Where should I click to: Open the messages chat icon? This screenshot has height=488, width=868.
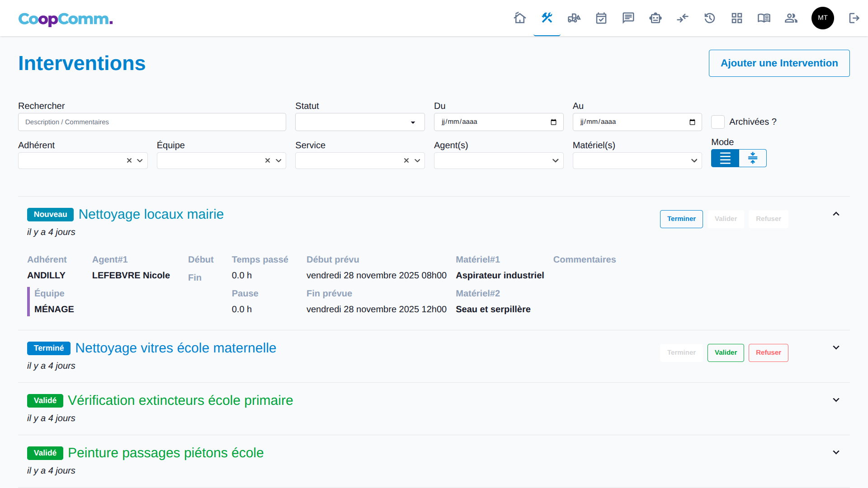tap(628, 18)
